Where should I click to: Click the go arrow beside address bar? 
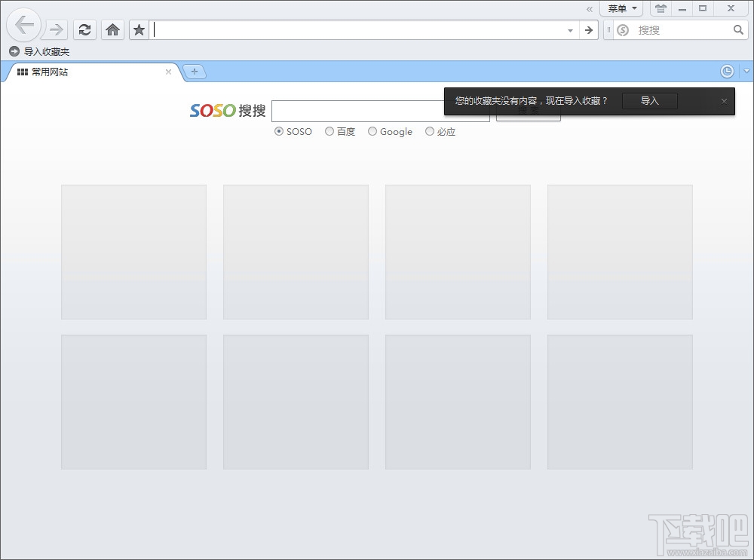(589, 30)
